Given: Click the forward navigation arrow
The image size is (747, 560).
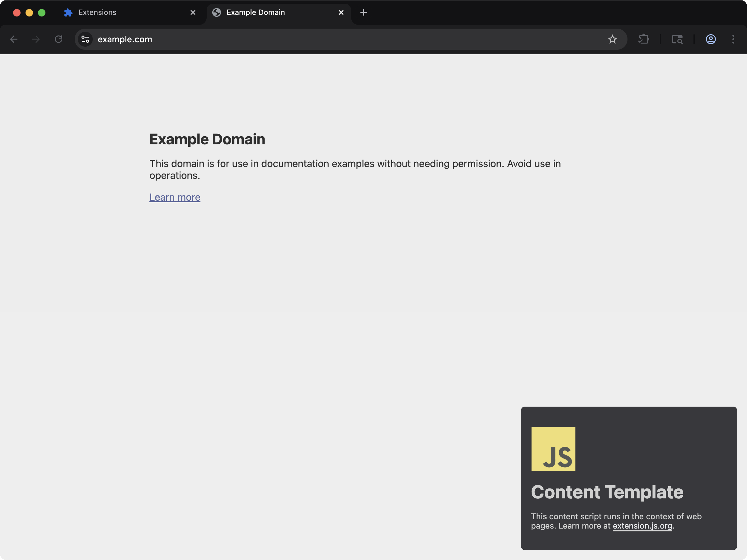Looking at the screenshot, I should pos(36,39).
